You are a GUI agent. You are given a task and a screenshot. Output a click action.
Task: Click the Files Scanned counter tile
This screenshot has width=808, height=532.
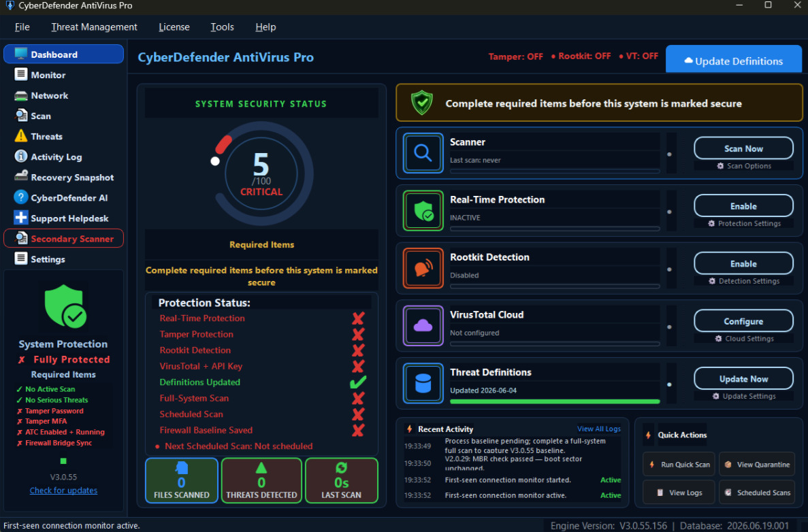click(x=181, y=480)
